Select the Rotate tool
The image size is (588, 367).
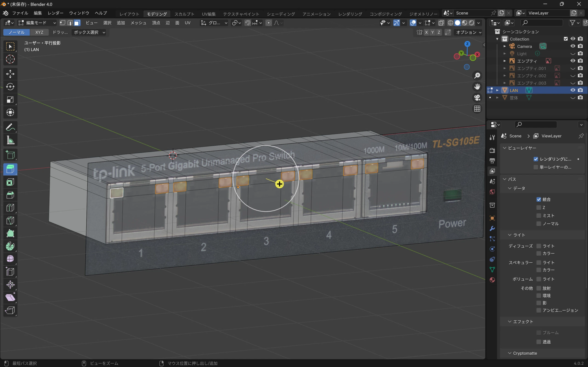point(10,87)
